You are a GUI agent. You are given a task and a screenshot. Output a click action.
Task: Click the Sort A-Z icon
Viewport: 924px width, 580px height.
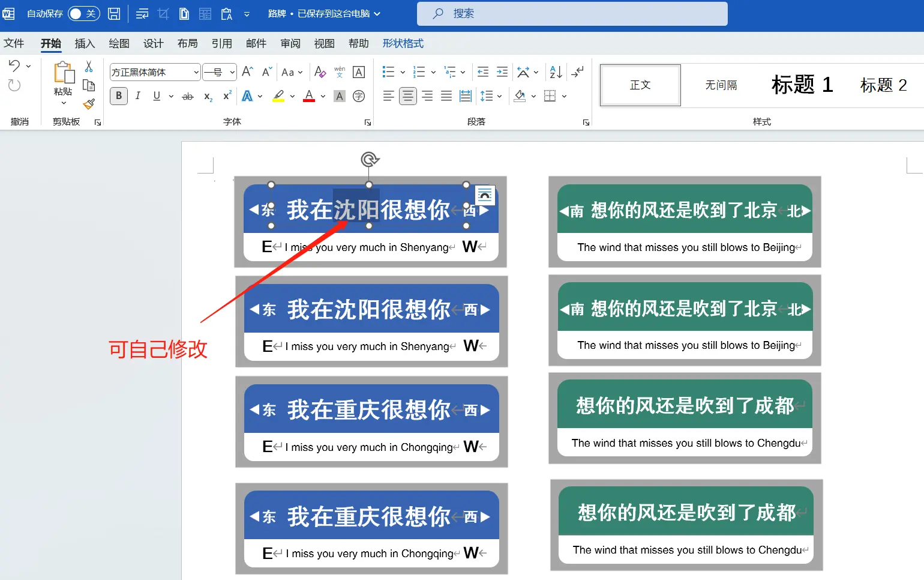coord(556,72)
